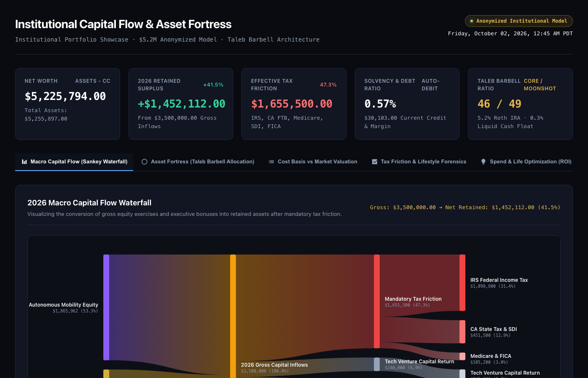Click the purple Autonomous Mobility Equity node bar
The height and width of the screenshot is (378, 588).
(106, 307)
